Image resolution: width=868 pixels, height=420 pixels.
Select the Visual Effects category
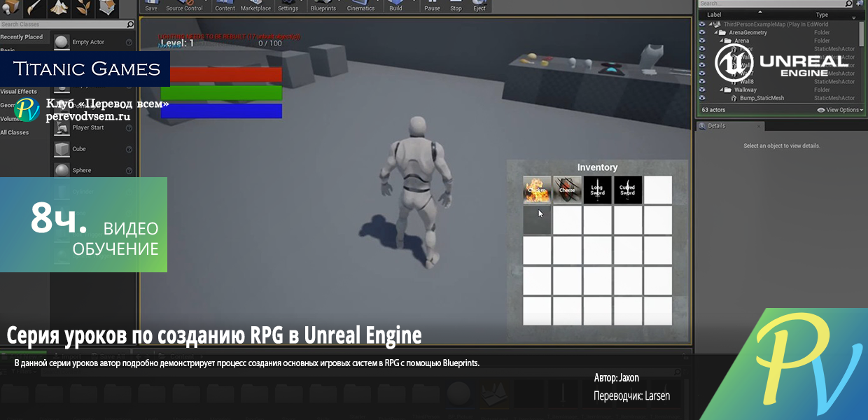pos(19,92)
